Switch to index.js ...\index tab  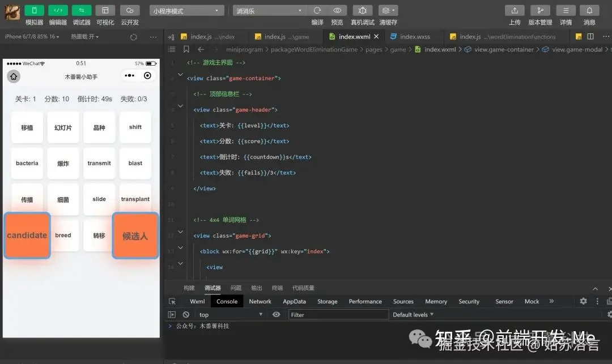coord(207,37)
